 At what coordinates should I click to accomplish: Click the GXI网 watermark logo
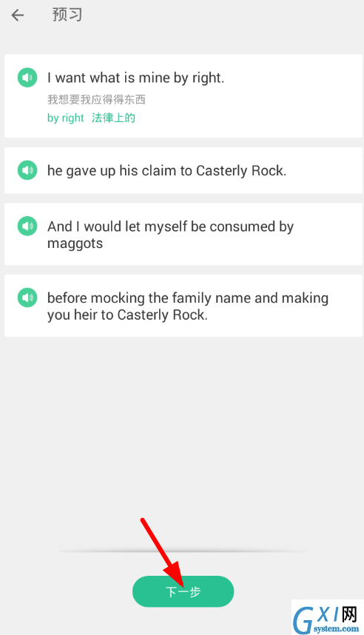coord(328,617)
